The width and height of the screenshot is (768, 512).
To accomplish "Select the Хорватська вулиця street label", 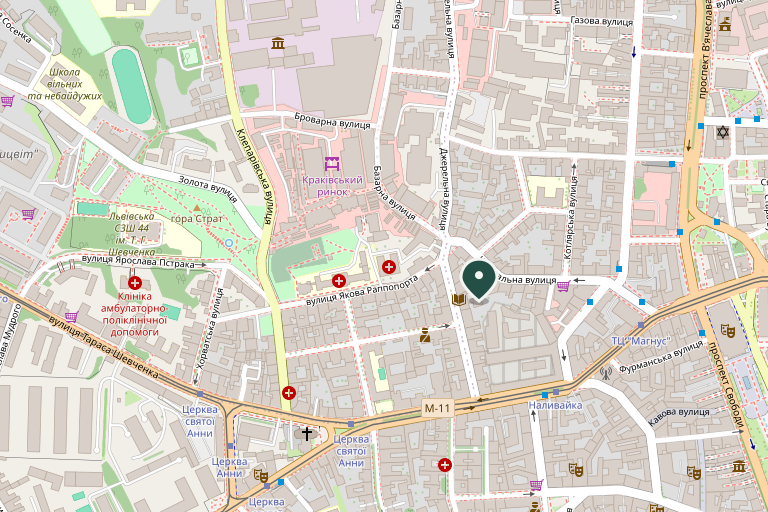I will pyautogui.click(x=210, y=329).
